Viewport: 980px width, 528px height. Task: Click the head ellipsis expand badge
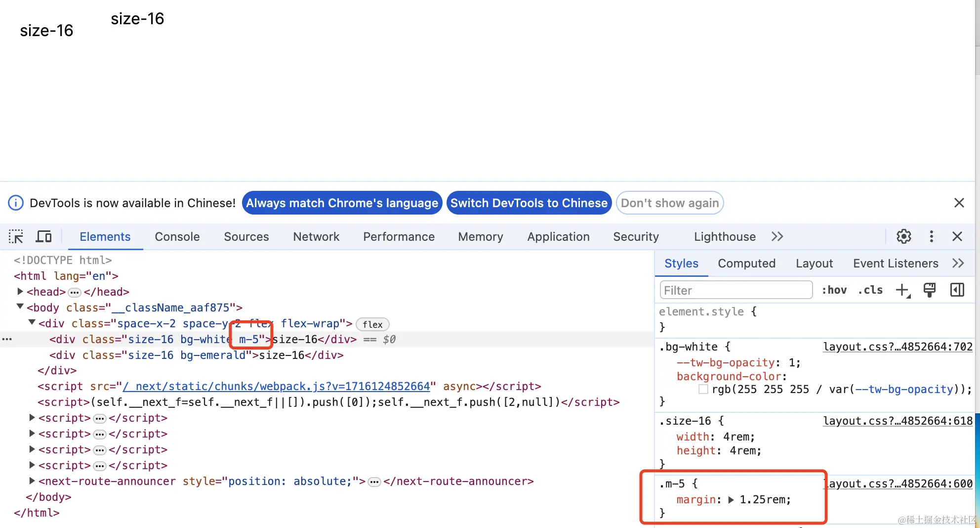75,292
